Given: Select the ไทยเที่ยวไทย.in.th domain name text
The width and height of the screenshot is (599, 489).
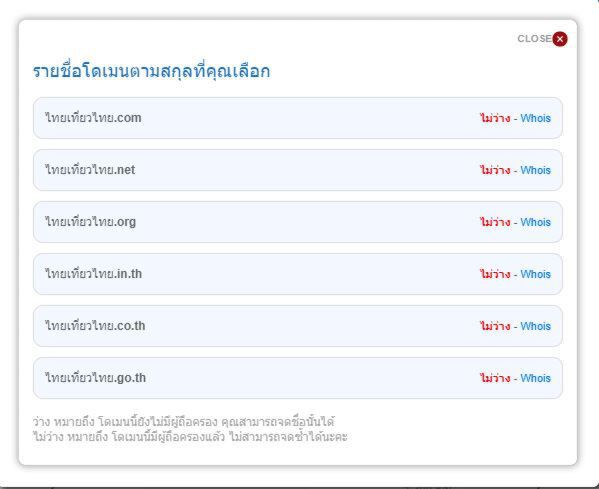Looking at the screenshot, I should (x=94, y=274).
